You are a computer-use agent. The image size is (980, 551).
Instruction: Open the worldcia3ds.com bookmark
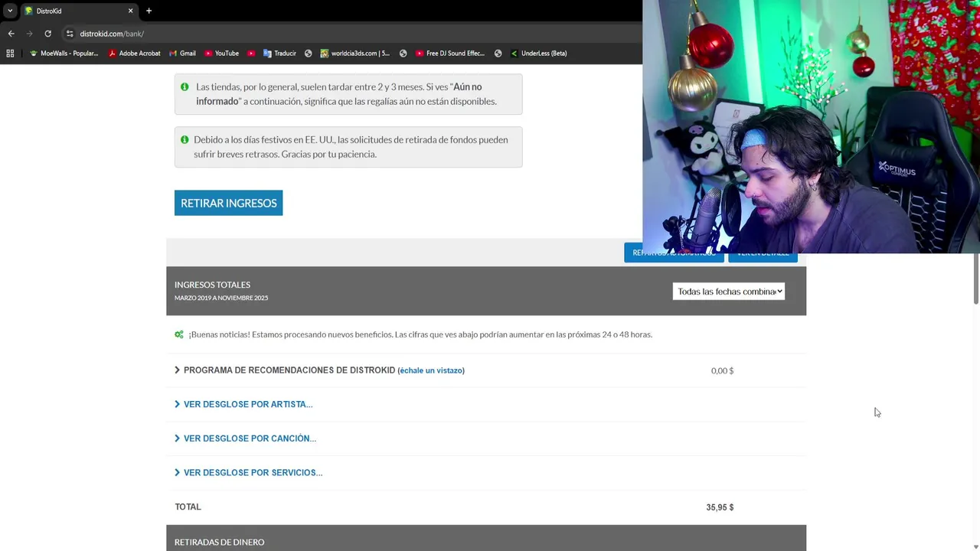coord(355,54)
